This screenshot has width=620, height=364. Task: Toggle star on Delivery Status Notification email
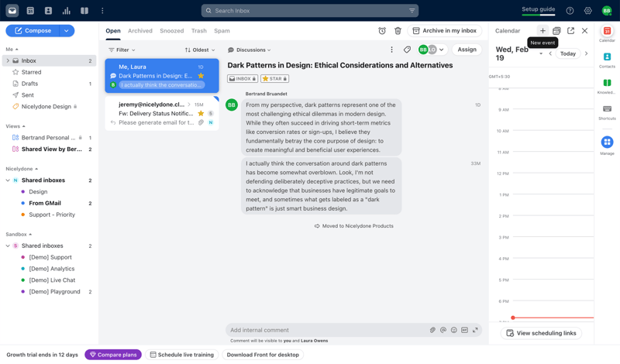tap(201, 114)
